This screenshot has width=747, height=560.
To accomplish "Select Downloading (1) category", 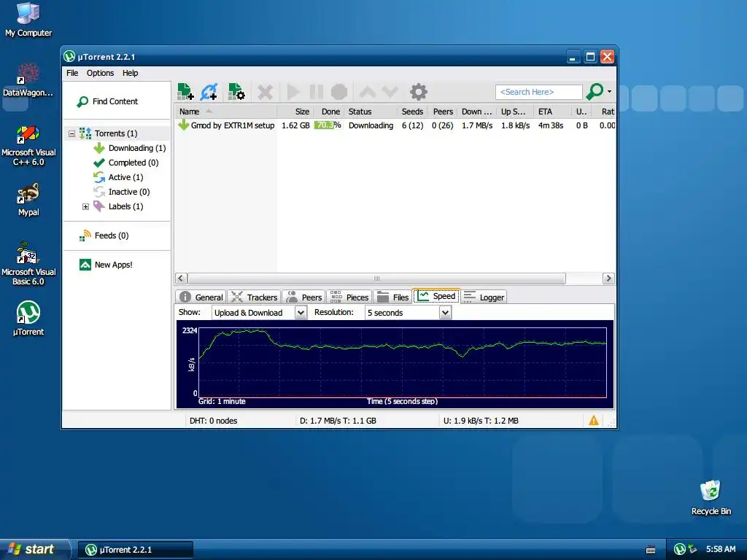I will 130,148.
